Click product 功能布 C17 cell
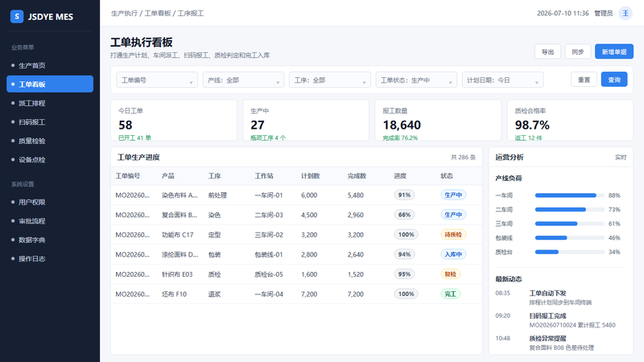644x362 pixels. tap(177, 235)
